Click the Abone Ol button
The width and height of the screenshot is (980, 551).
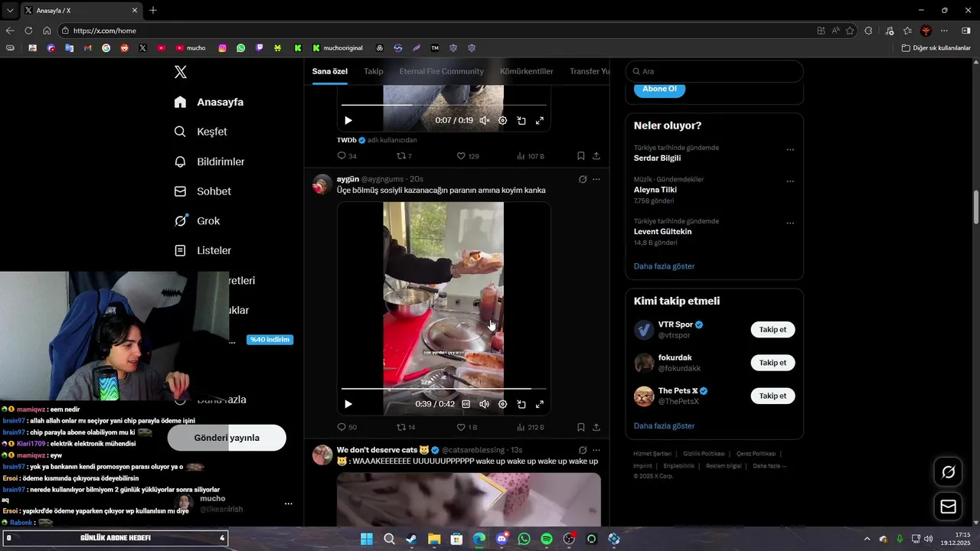point(659,89)
